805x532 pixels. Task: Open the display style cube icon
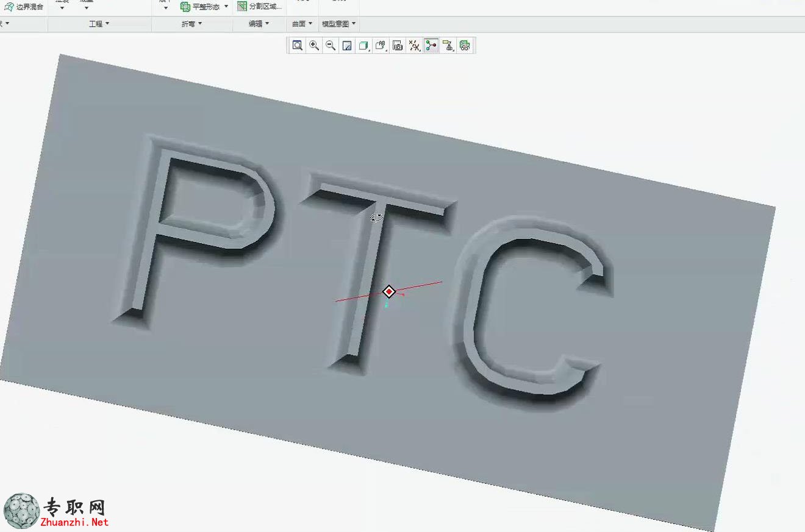[364, 46]
